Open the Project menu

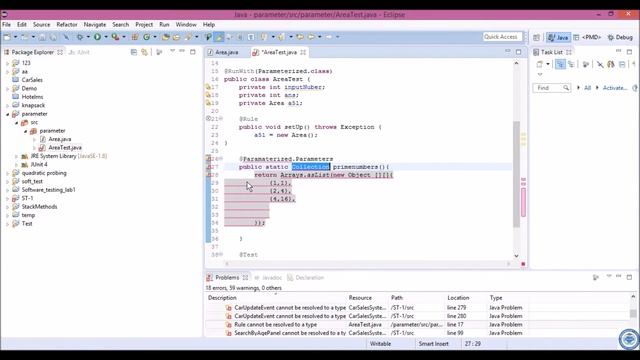point(144,24)
